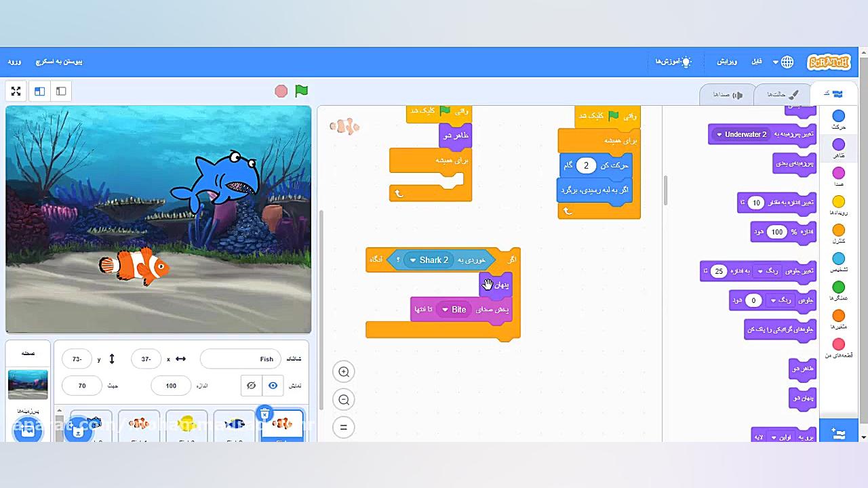This screenshot has width=868, height=488.
Task: Select the orange Control category (کنترل)
Action: 839,234
